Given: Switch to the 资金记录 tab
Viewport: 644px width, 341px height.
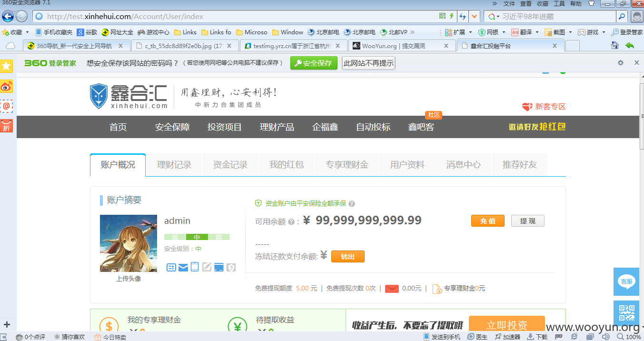Looking at the screenshot, I should pos(230,165).
